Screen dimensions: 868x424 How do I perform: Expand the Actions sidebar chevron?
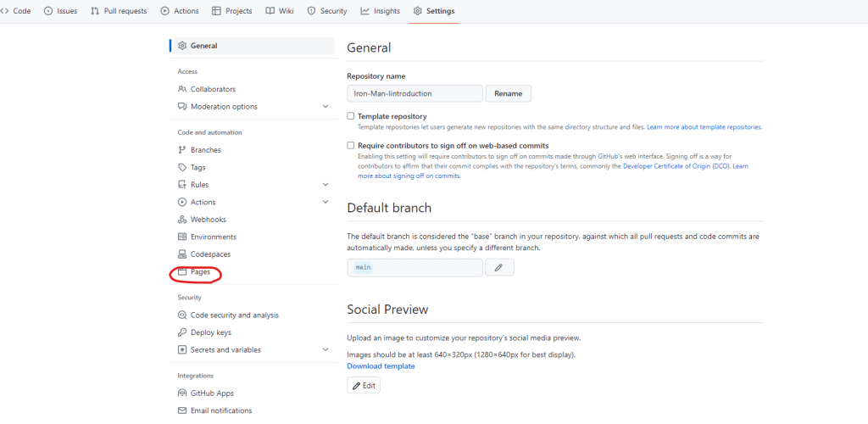click(x=325, y=202)
